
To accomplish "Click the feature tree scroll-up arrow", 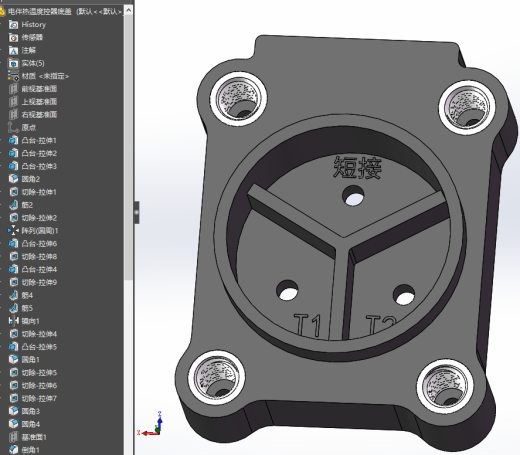I will 128,10.
